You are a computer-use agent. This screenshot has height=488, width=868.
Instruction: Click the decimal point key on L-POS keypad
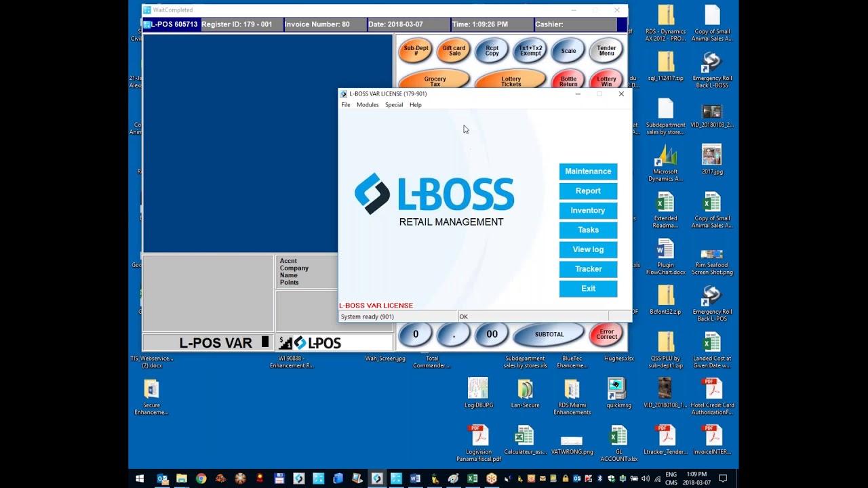(454, 334)
